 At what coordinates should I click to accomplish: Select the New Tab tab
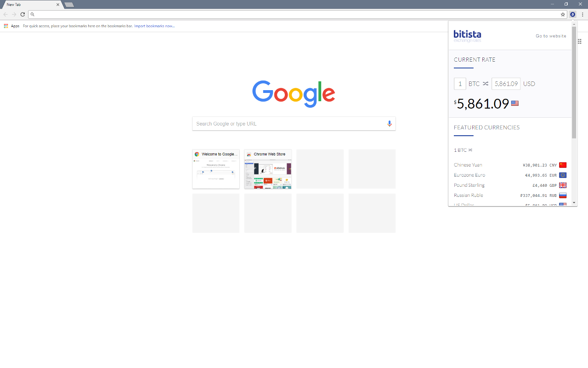point(31,5)
